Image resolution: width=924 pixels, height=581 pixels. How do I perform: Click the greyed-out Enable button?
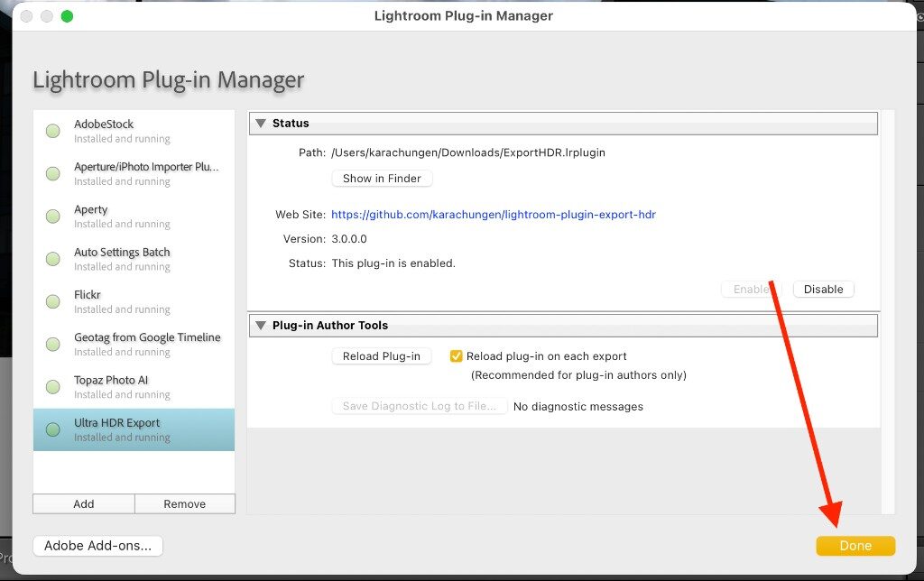click(x=752, y=289)
